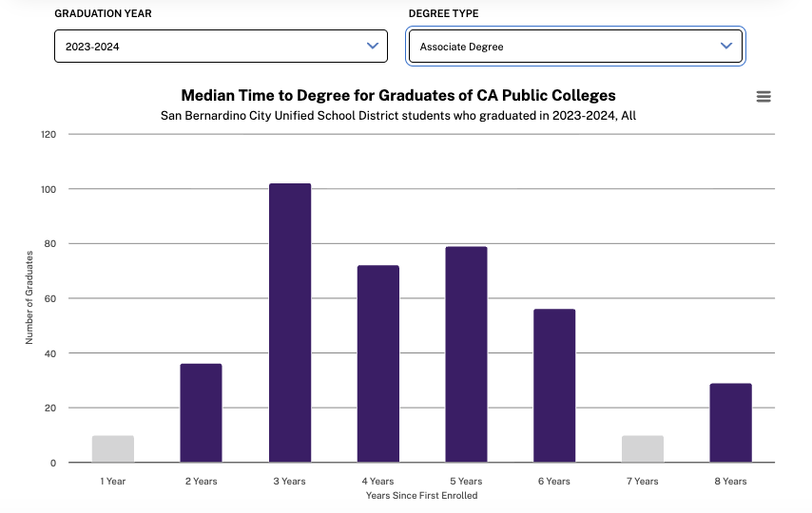
Task: Click the gray 7 Years bar
Action: pos(643,449)
